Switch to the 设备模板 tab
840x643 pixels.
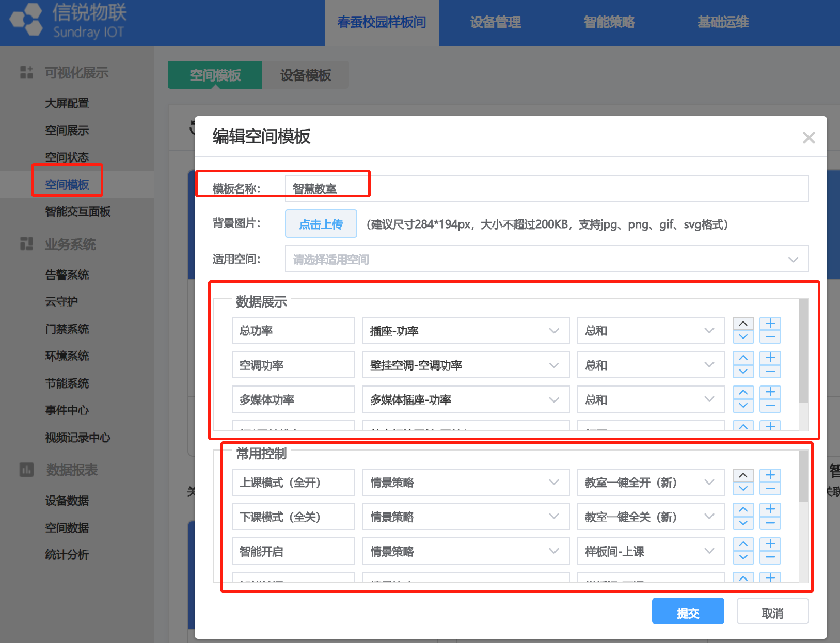305,75
